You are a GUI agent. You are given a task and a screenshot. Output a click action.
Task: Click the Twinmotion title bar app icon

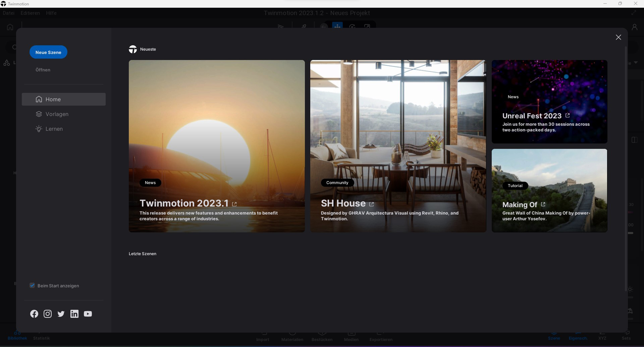(3, 4)
